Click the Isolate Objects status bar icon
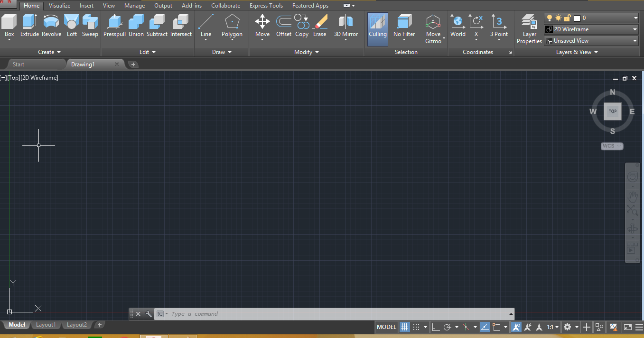Viewport: 644px width, 338px height. [599, 327]
